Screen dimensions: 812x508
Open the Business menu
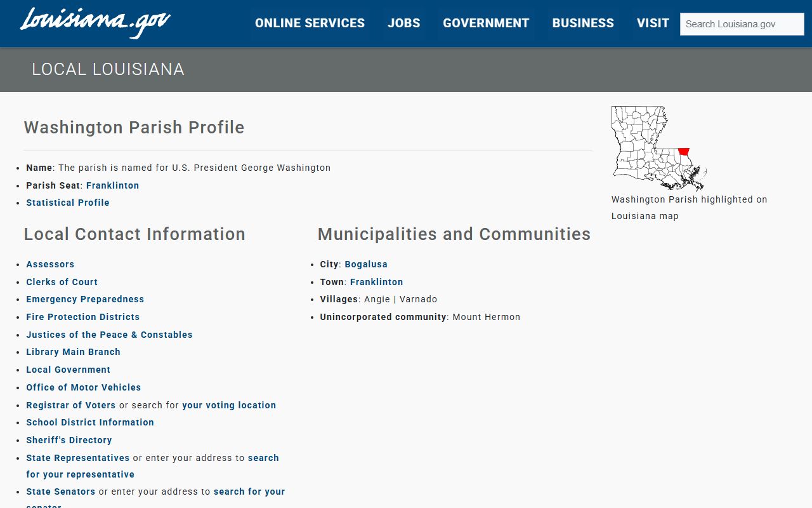[583, 23]
